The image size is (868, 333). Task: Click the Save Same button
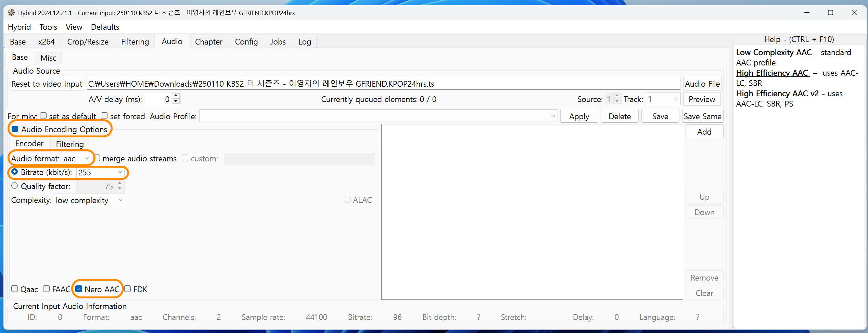(702, 116)
